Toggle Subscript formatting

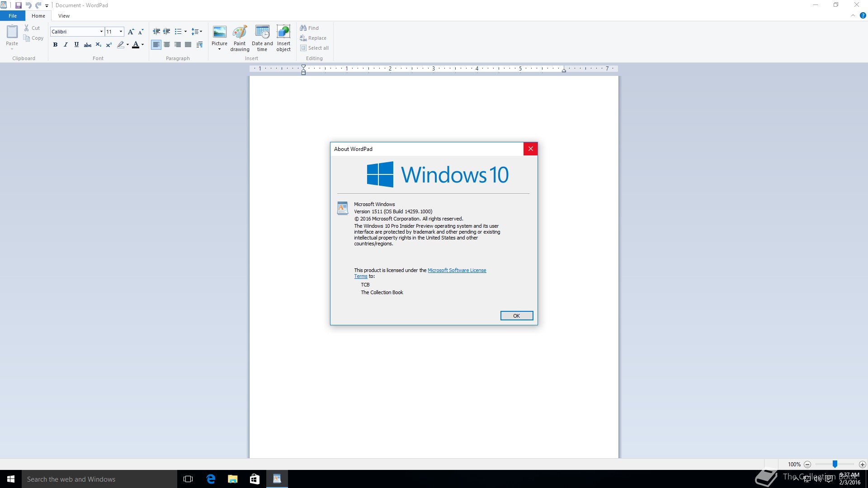(98, 45)
